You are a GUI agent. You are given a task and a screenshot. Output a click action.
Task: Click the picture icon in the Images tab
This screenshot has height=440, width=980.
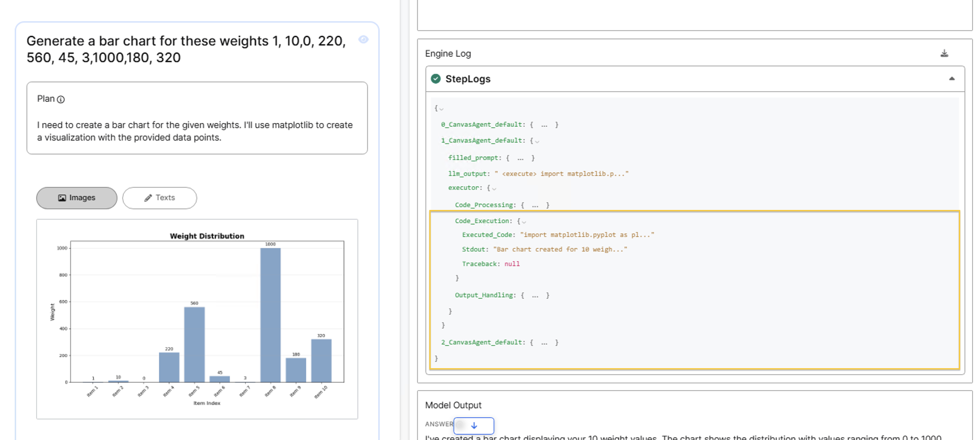(62, 198)
